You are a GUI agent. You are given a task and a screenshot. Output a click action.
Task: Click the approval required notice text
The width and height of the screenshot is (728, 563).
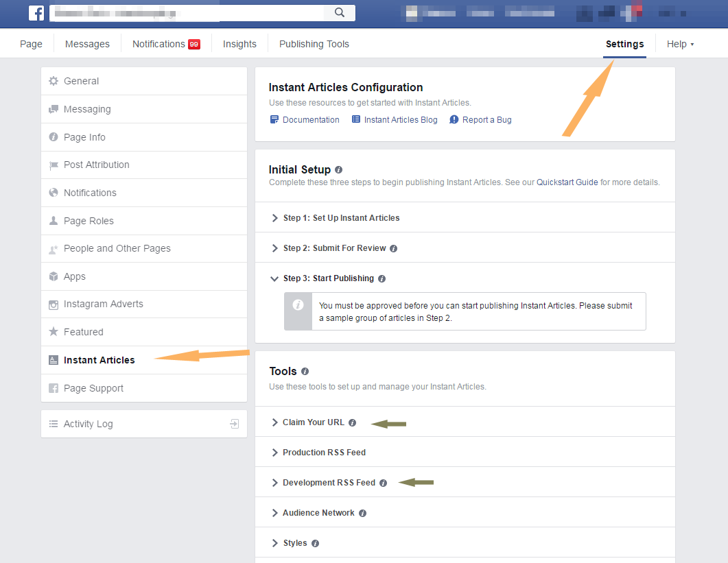[475, 311]
